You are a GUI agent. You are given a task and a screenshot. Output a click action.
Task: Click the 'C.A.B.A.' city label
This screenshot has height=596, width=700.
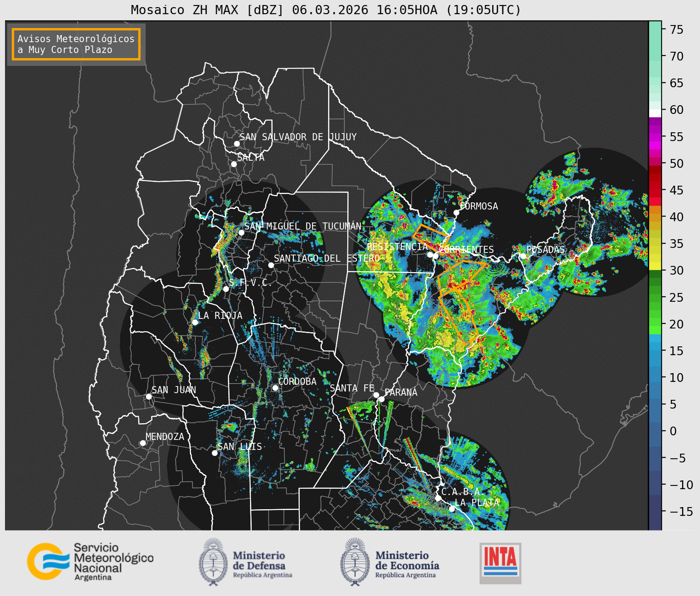(463, 492)
